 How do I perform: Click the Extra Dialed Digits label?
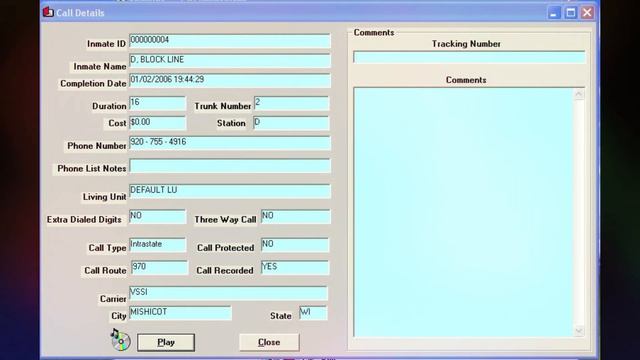[x=84, y=219]
